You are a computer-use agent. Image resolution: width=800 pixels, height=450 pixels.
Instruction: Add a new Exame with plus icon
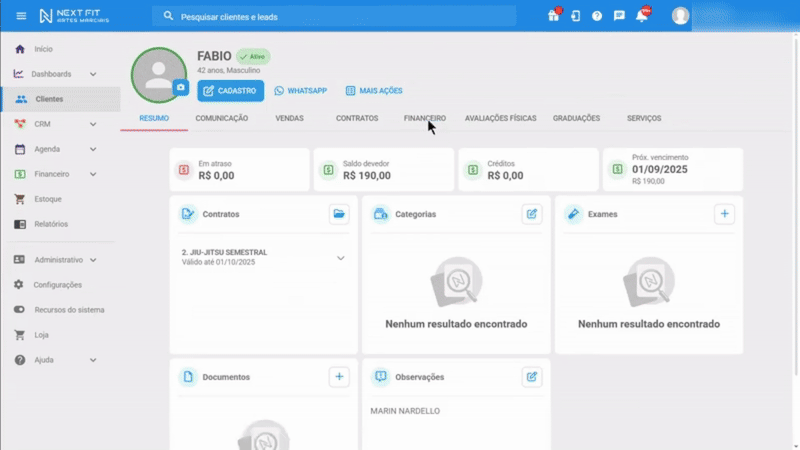724,214
